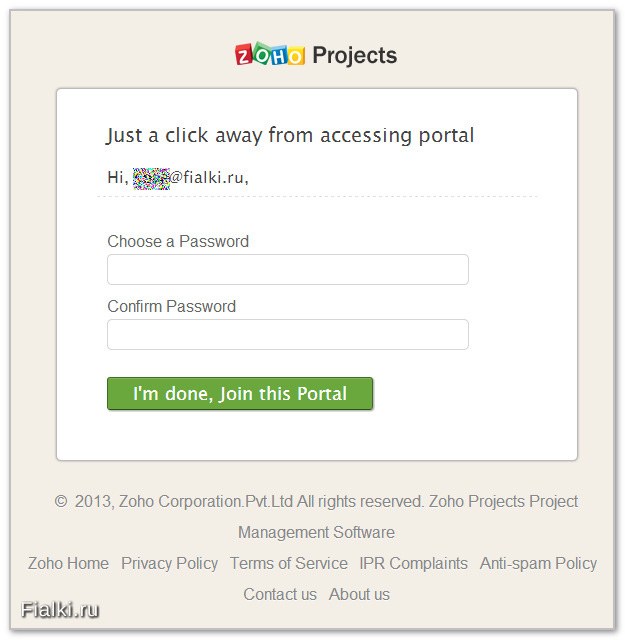Screen dimensions: 625x640
Task: Click the Fialki.ru watermark
Action: point(60,611)
